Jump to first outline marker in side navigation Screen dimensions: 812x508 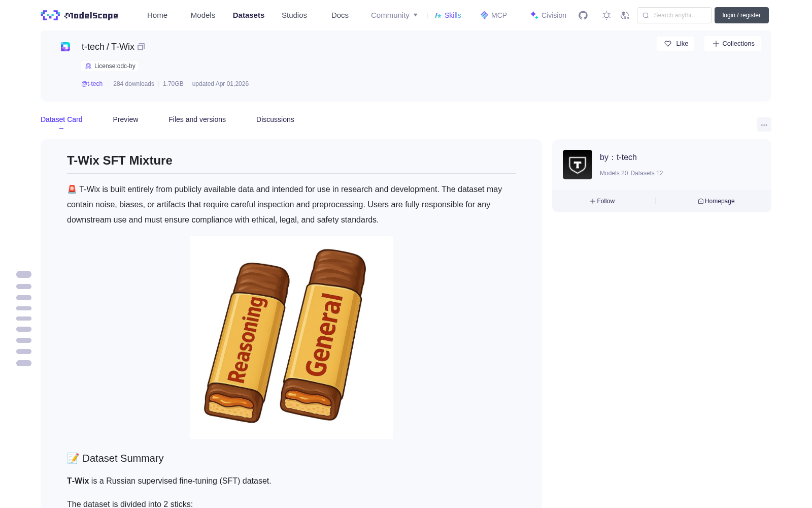pyautogui.click(x=24, y=274)
